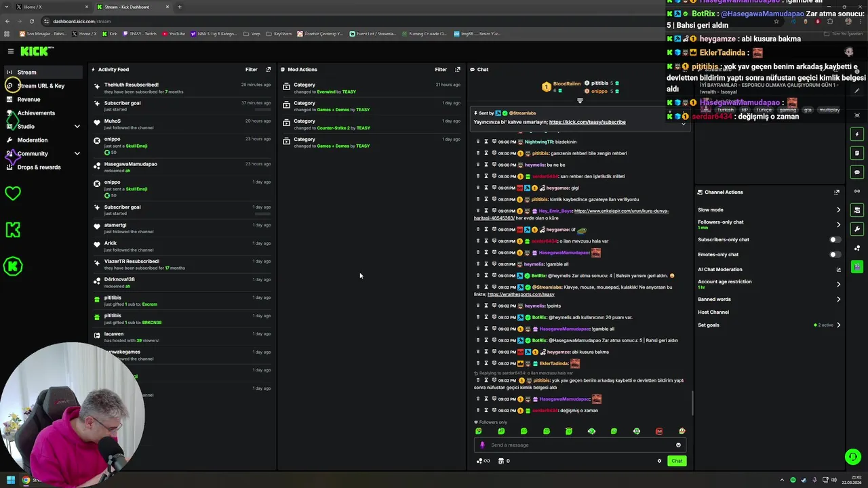Go back in browser history
Viewport: 868px width, 488px height.
7,21
